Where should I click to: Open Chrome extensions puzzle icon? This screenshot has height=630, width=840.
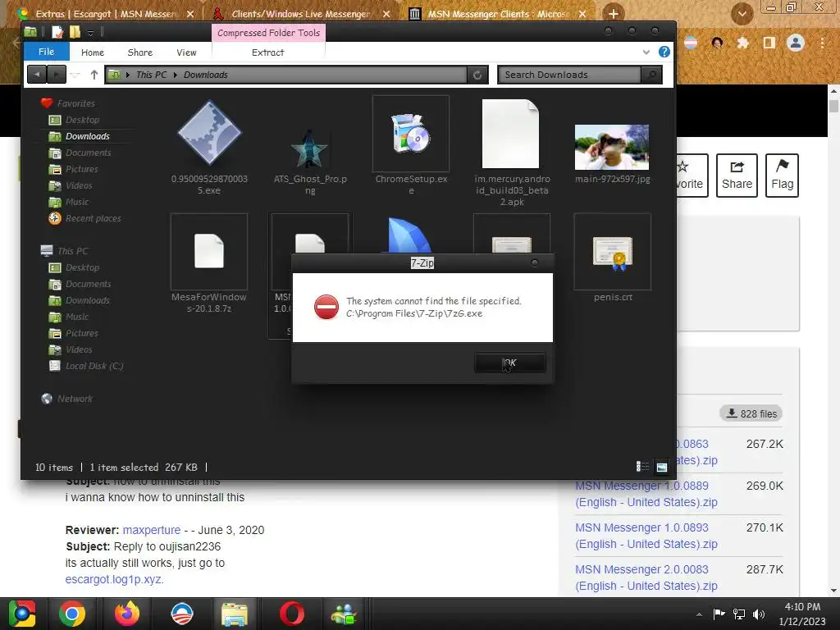(742, 43)
